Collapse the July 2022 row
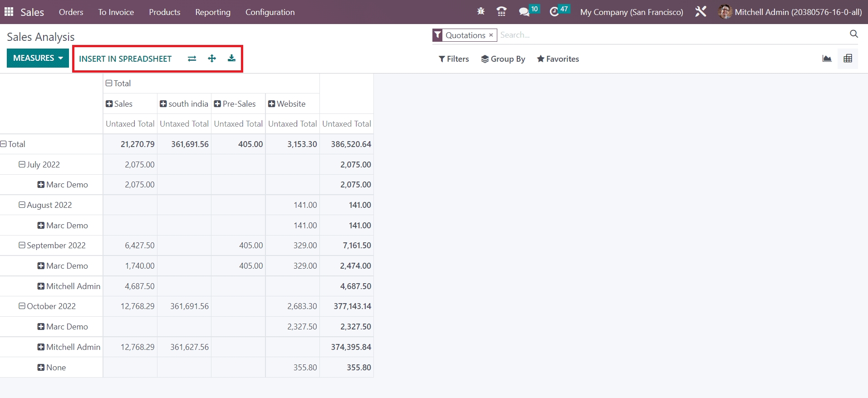Image resolution: width=868 pixels, height=398 pixels. [22, 164]
